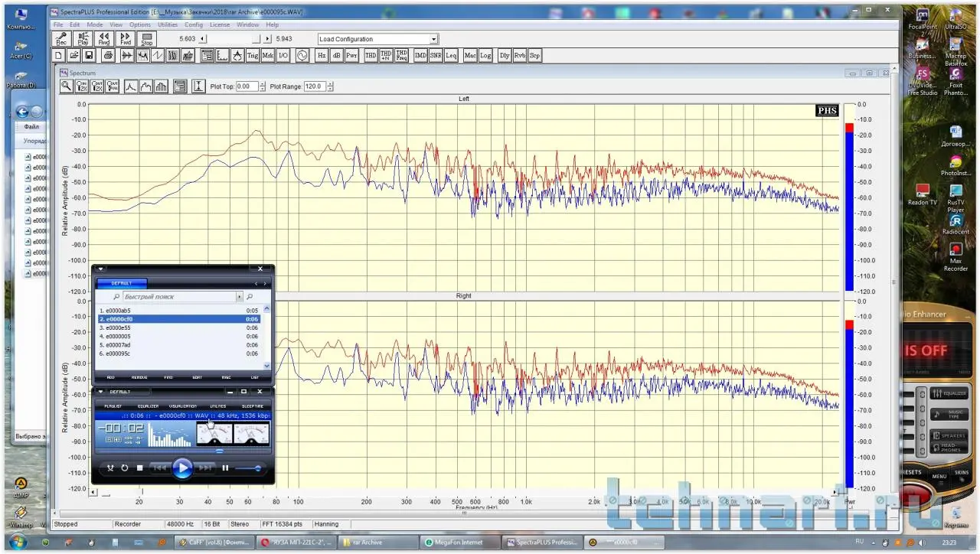
Task: Click the ADD button in AIMP playlist
Action: tap(111, 377)
